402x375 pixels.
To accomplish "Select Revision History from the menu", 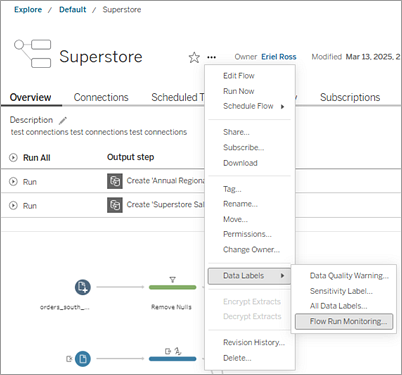I will click(254, 342).
